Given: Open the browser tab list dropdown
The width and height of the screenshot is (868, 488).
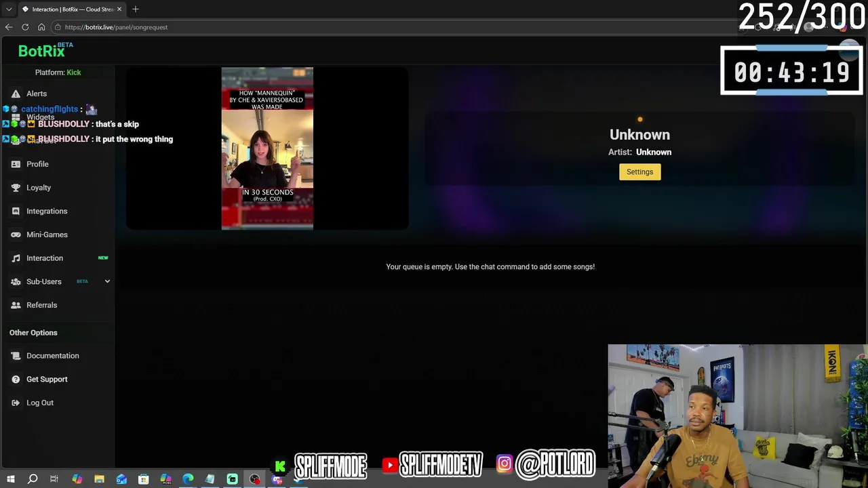Looking at the screenshot, I should click(x=9, y=9).
